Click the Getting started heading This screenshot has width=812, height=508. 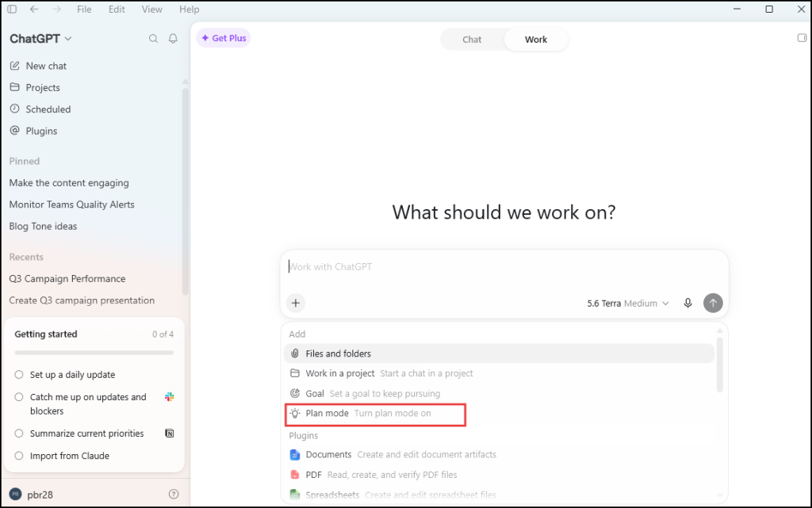[x=45, y=334]
